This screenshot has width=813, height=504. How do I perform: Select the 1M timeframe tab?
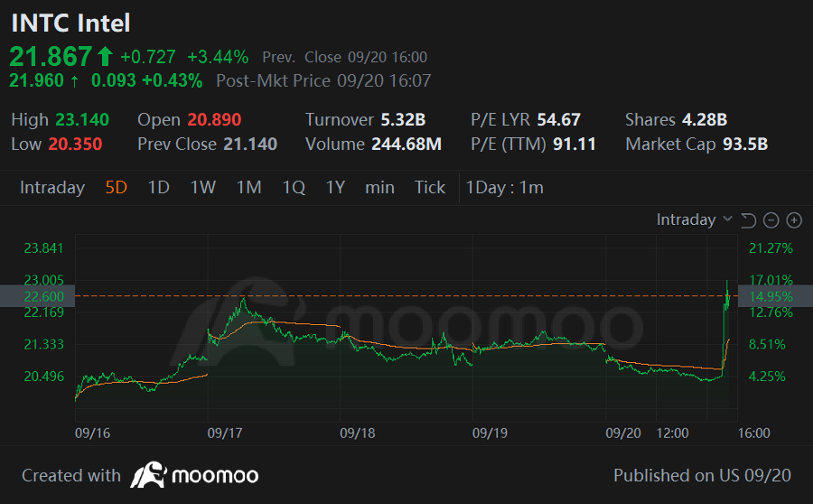(x=249, y=187)
